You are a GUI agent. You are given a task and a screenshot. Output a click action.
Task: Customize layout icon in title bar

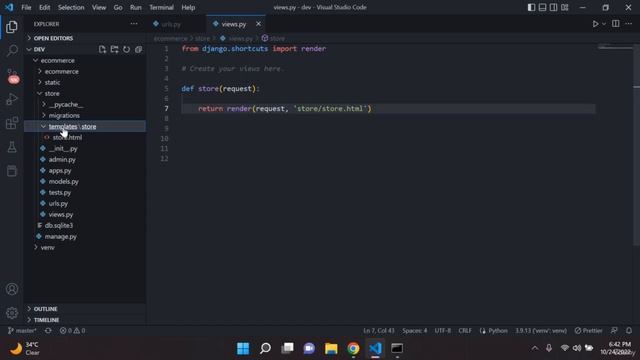(564, 7)
